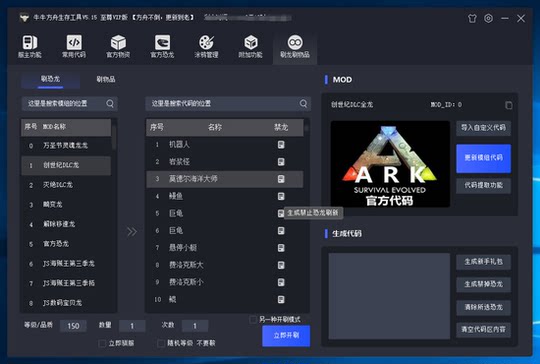Click the ban icon for row 9 费洛克斯小
This screenshot has width=540, height=364.
click(x=281, y=282)
